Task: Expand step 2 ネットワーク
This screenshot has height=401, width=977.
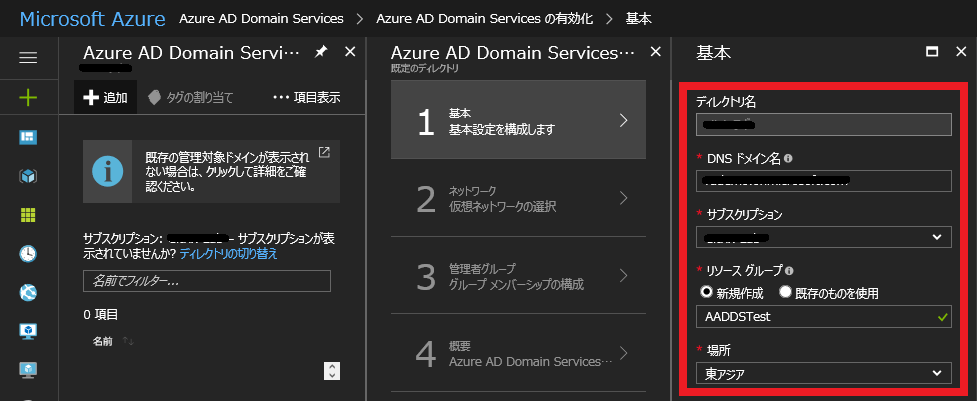Action: (x=511, y=198)
